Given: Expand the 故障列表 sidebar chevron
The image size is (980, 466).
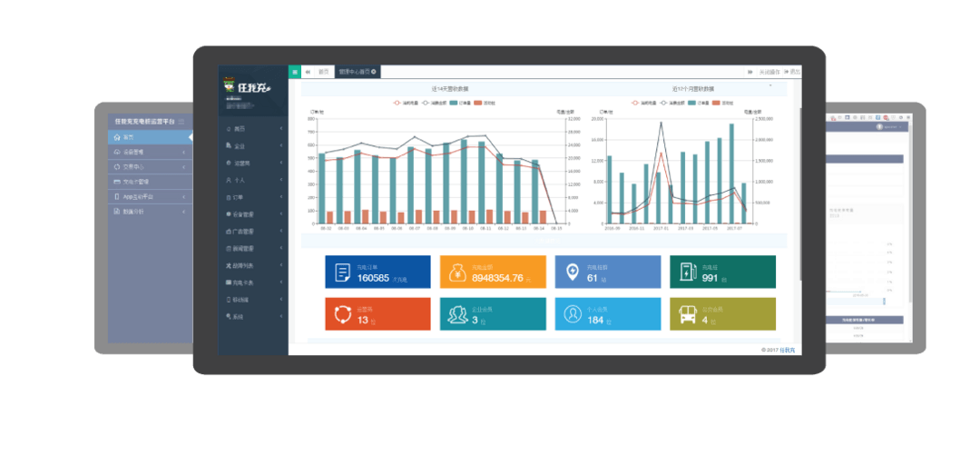Looking at the screenshot, I should pos(281,265).
